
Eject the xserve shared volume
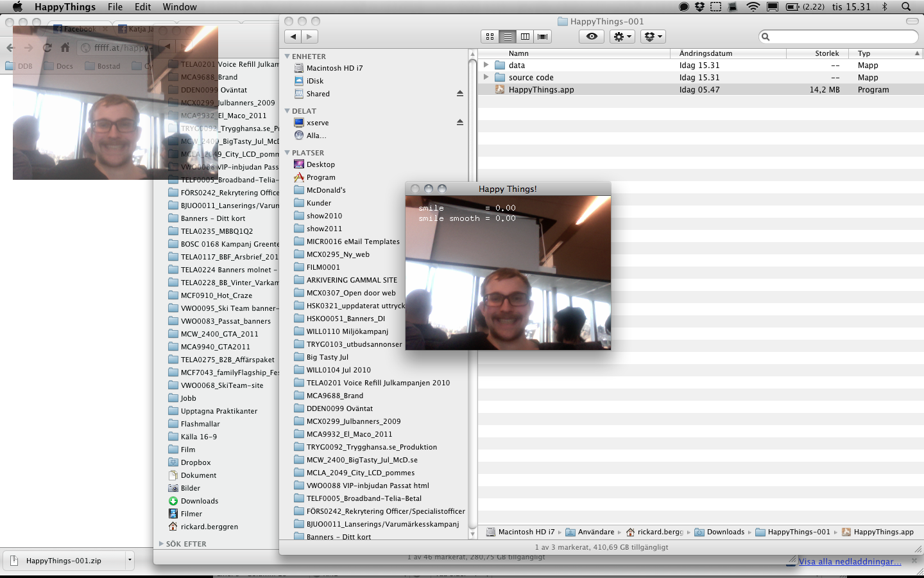(459, 123)
